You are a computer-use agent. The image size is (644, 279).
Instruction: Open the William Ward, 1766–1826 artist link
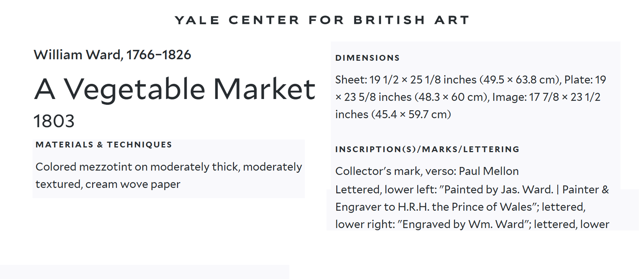[x=112, y=55]
